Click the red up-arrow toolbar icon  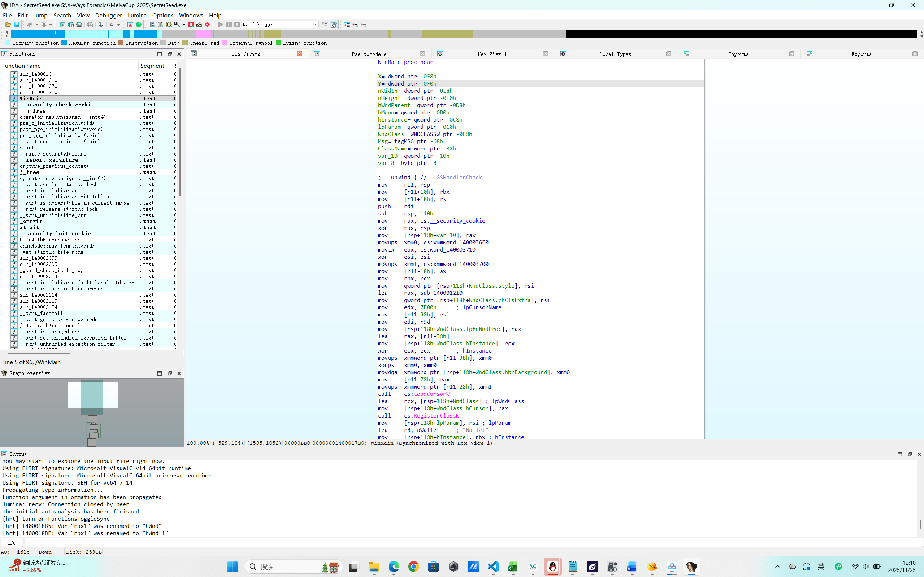(130, 25)
